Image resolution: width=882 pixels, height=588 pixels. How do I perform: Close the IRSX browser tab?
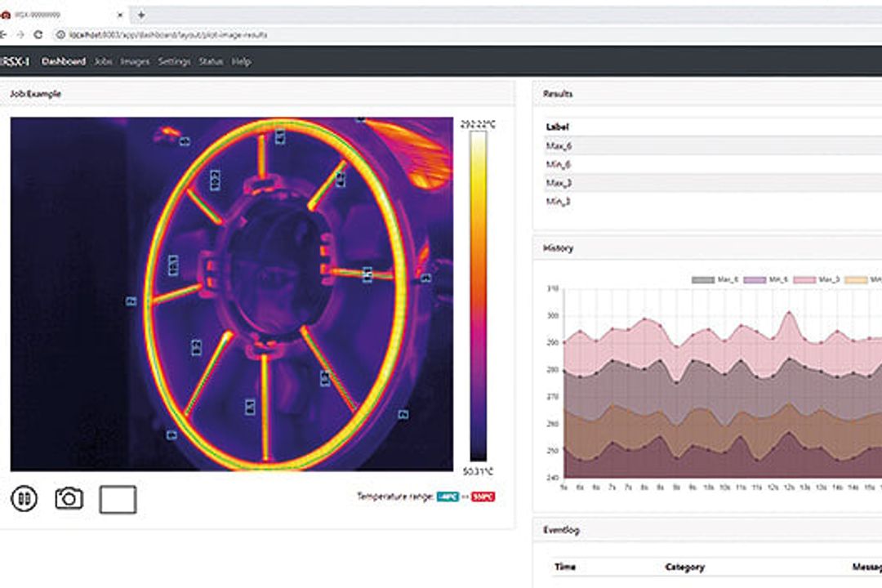119,16
